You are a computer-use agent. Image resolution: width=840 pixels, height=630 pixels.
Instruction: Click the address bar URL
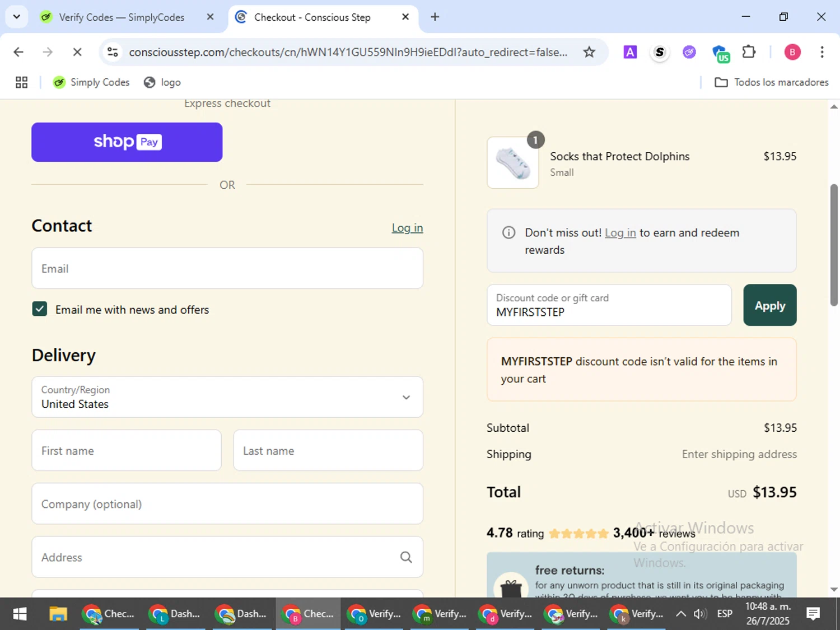(x=348, y=52)
